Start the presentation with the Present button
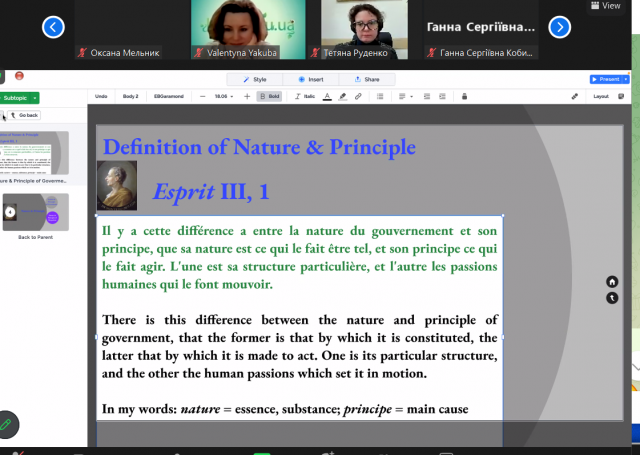 606,79
